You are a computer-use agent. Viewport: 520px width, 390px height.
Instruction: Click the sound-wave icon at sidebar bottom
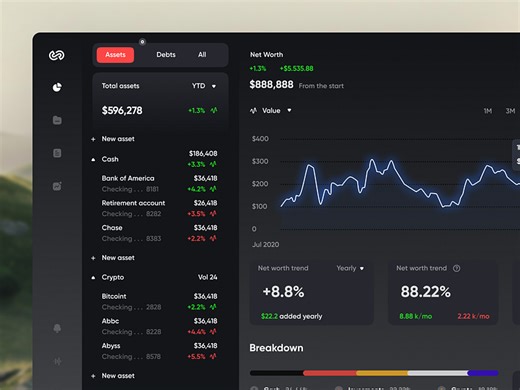pos(58,361)
